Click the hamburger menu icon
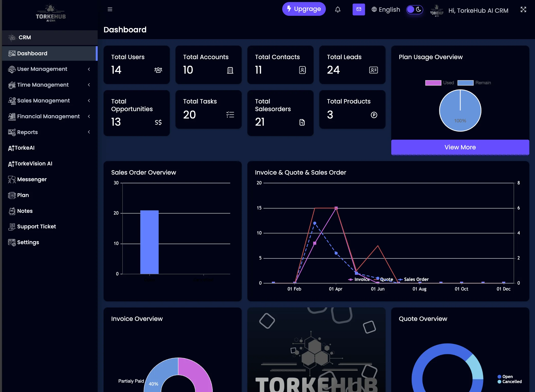This screenshot has height=392, width=535. pos(110,9)
